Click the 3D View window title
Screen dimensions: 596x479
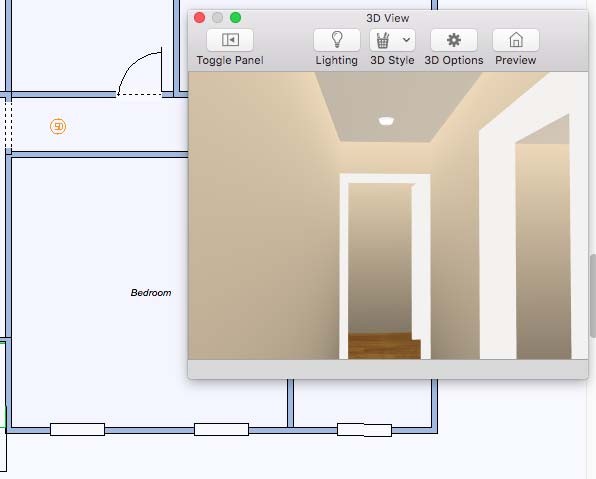[x=388, y=18]
